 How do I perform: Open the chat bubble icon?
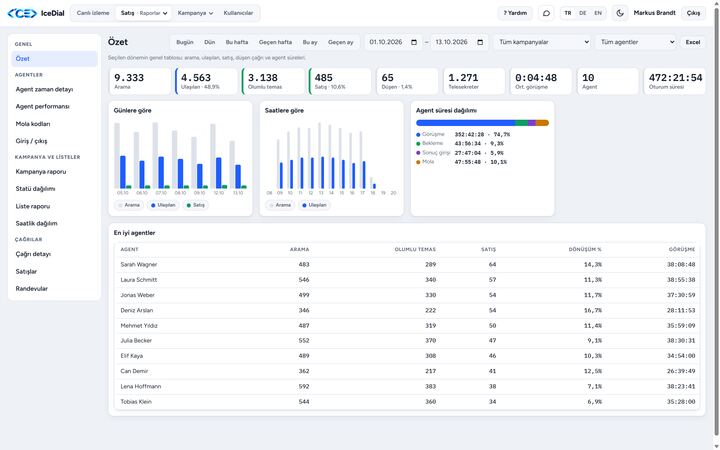pos(546,13)
